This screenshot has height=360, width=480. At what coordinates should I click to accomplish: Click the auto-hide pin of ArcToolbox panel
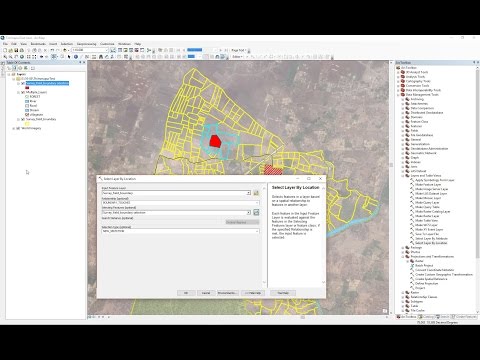[x=474, y=62]
